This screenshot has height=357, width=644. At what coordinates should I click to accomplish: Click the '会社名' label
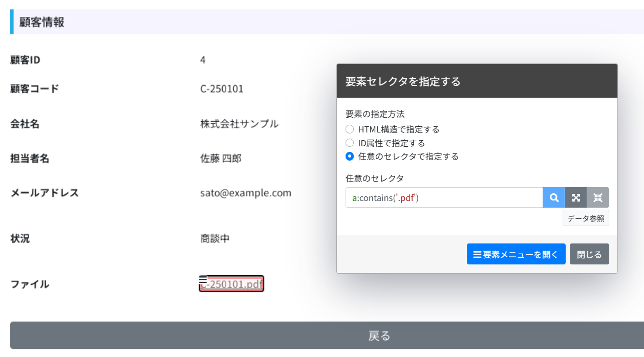click(25, 124)
